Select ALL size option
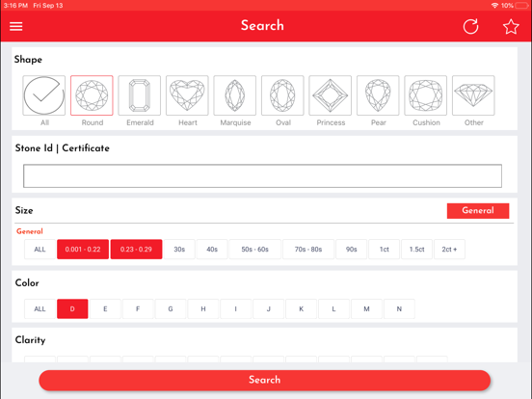Screen dimensions: 532x399 click(x=40, y=250)
